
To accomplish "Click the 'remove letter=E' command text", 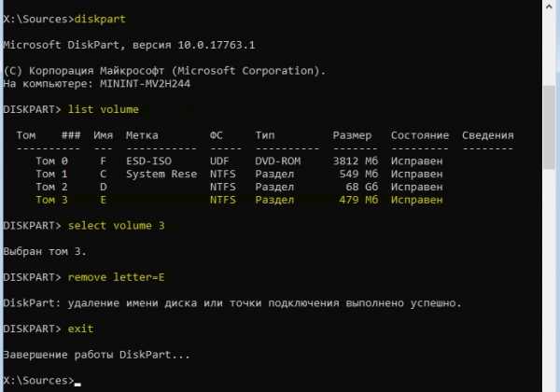I will 116,277.
